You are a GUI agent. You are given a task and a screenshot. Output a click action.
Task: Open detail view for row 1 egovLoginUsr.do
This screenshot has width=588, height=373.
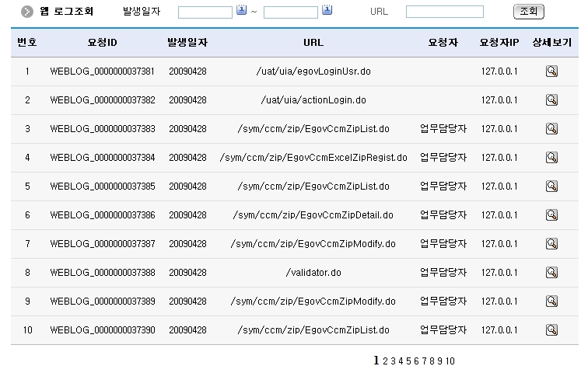pyautogui.click(x=551, y=71)
